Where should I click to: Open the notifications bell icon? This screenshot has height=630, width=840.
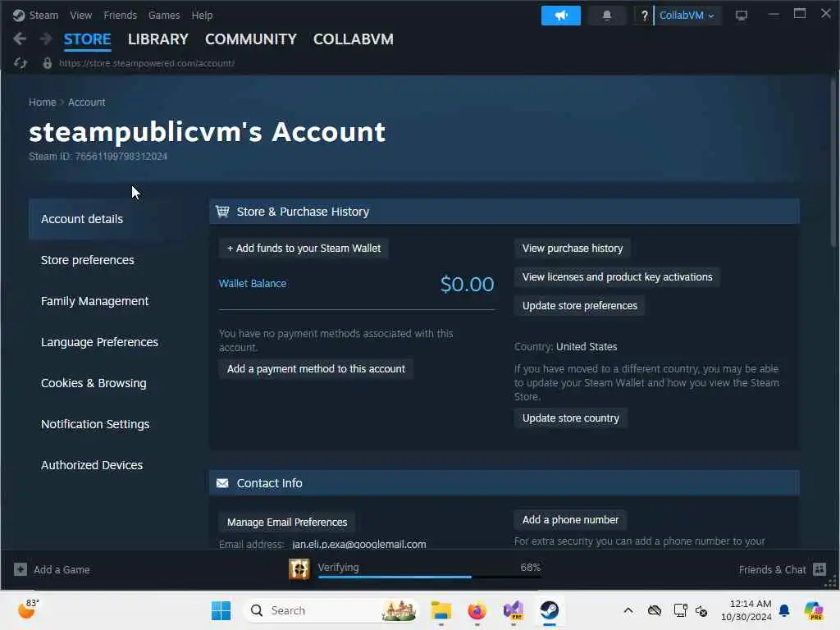tap(606, 15)
